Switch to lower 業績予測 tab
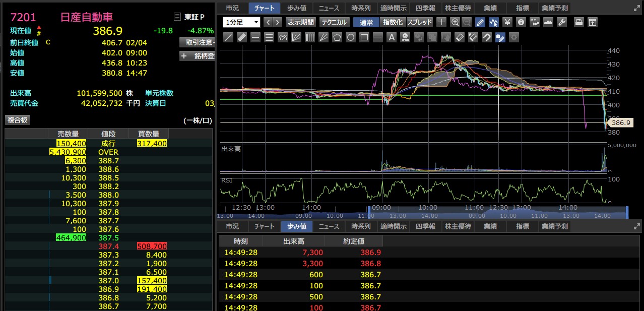Viewport: 644px width, 311px height. pyautogui.click(x=554, y=226)
